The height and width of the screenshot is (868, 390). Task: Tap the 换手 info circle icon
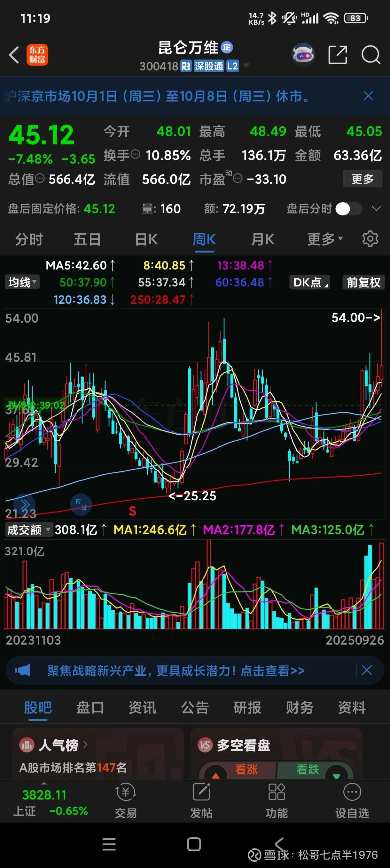(135, 155)
